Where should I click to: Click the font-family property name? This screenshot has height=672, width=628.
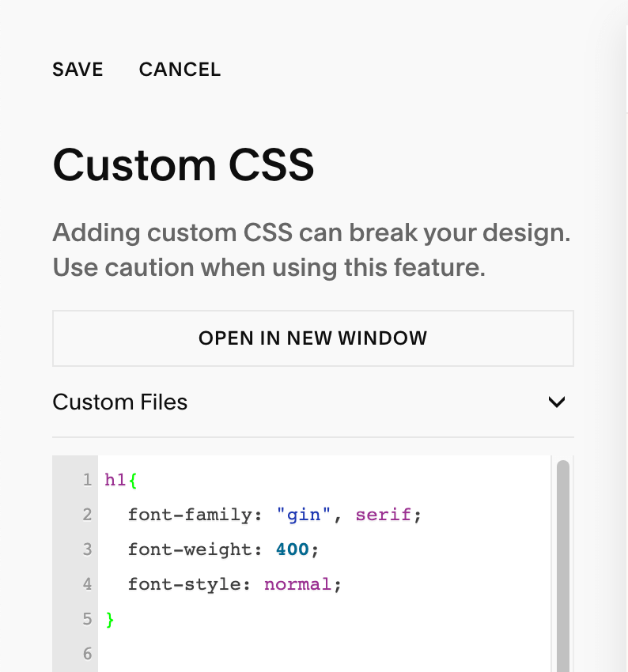tap(190, 515)
